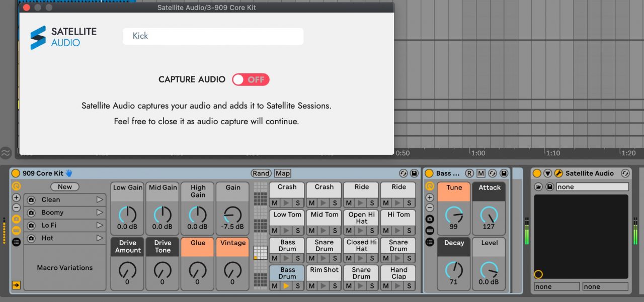644x302 pixels.
Task: Click the hot-swap icon on the Bass device
Action: 493,173
